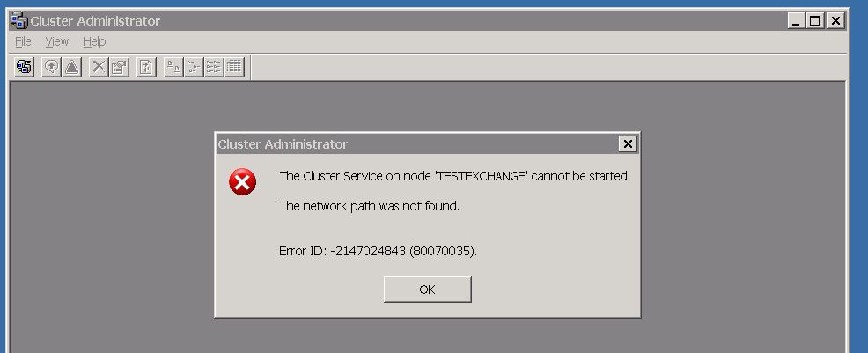
Task: Click the error dialog title bar
Action: [x=416, y=143]
